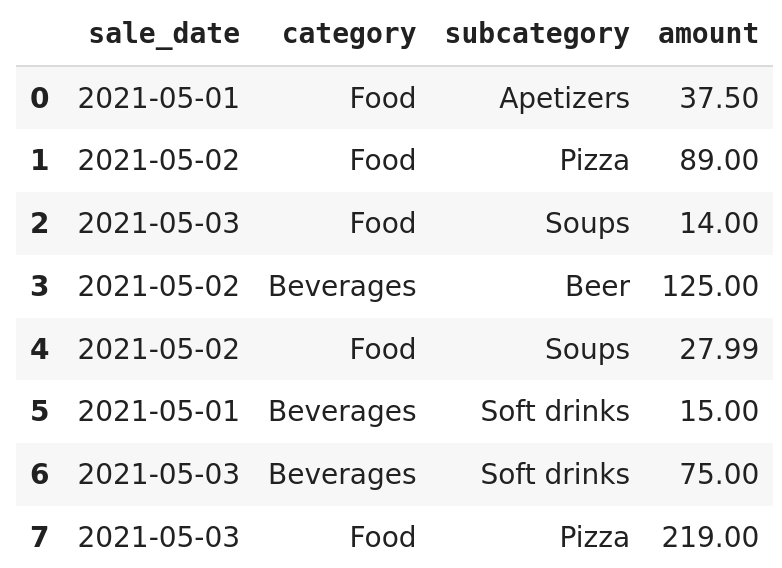
Task: Select the subcategory column header
Action: (x=537, y=34)
